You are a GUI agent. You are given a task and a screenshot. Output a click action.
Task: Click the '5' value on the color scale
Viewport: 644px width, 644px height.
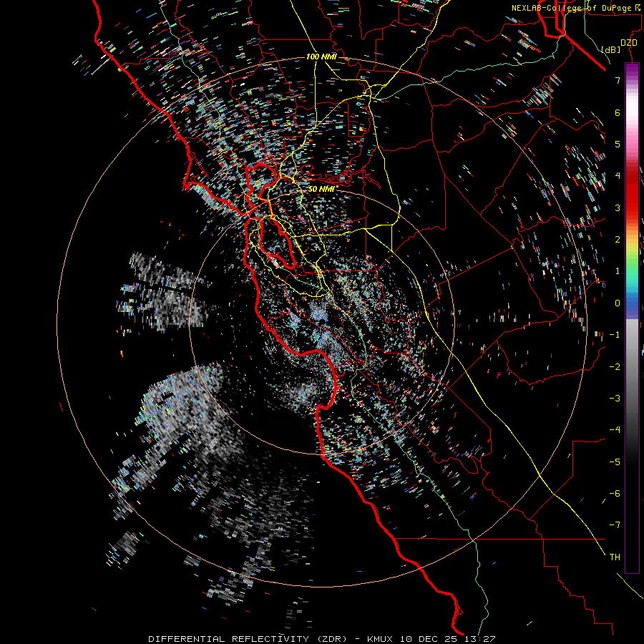pos(618,144)
